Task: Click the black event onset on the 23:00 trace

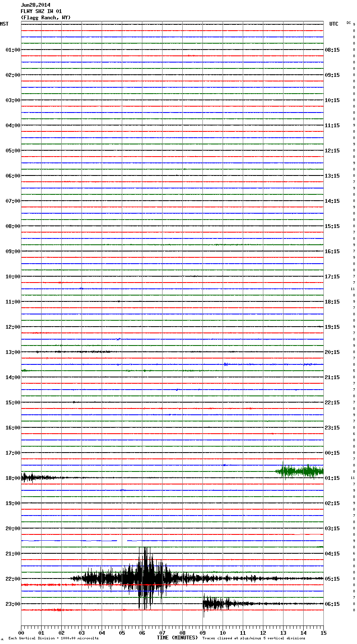Action: pos(204,605)
